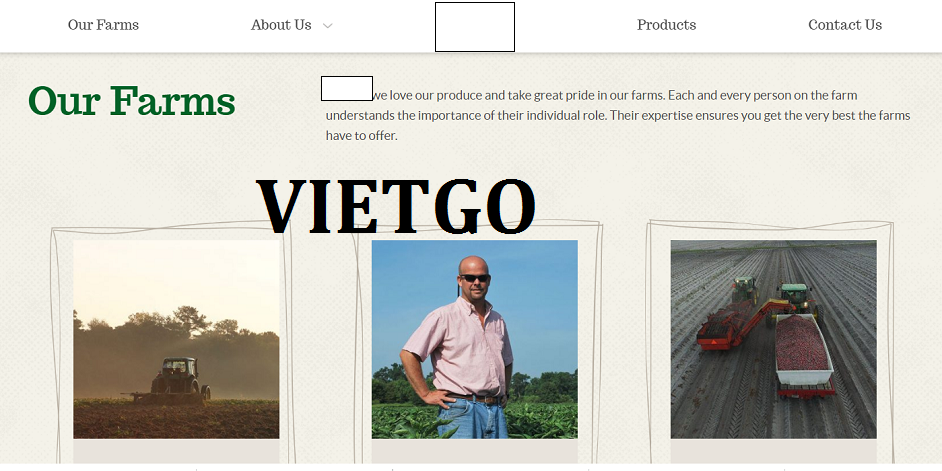This screenshot has height=471, width=942.
Task: Open the aerial harvester photo
Action: (773, 339)
